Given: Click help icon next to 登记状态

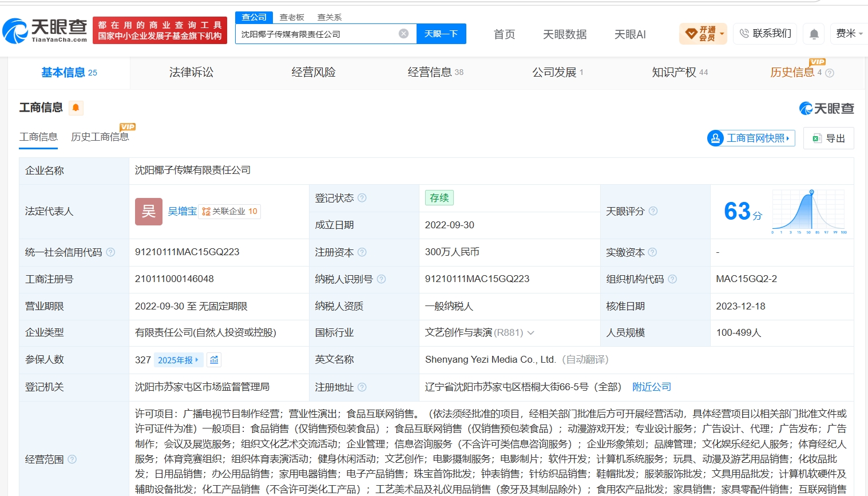Looking at the screenshot, I should (362, 198).
